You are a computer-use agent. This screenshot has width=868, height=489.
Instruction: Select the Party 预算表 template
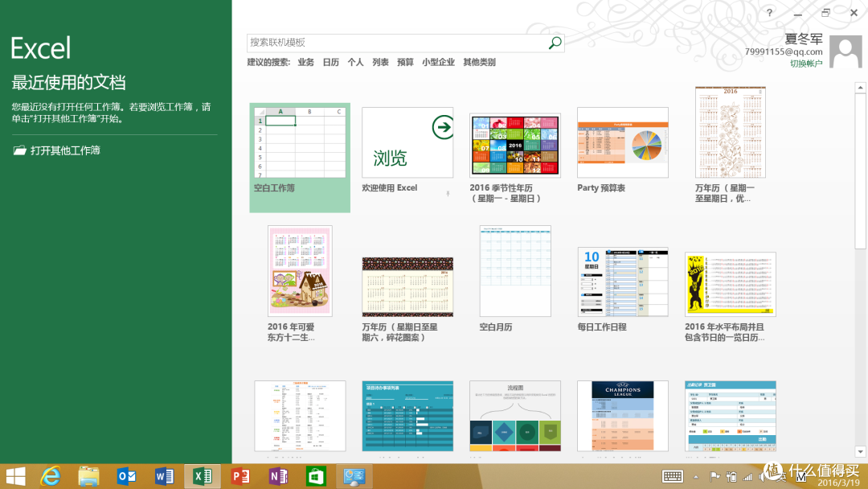pyautogui.click(x=623, y=142)
